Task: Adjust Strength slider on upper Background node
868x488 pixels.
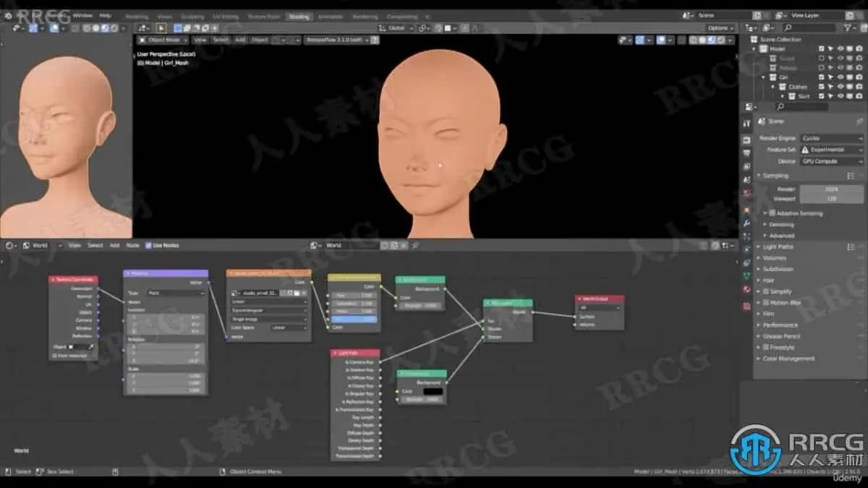Action: point(420,305)
